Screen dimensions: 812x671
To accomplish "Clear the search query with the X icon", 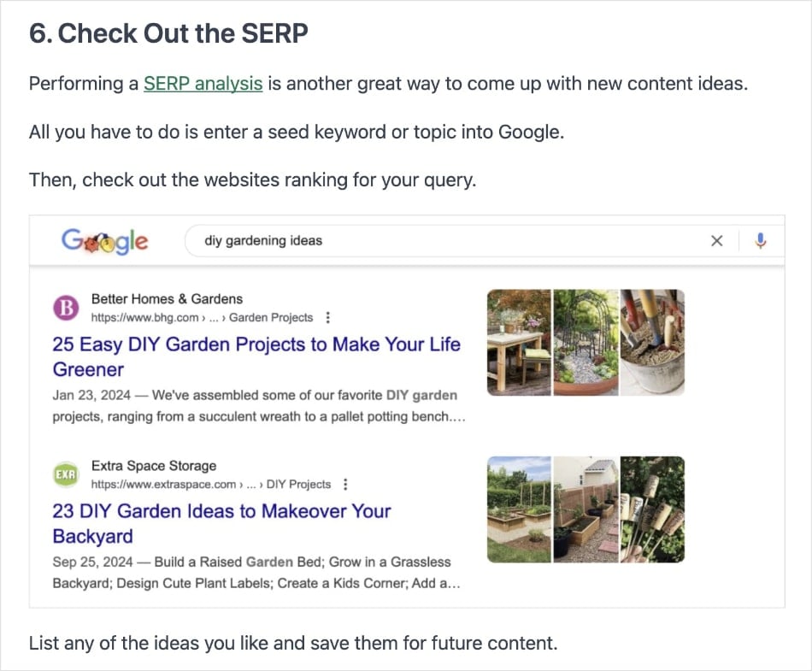I will click(717, 241).
